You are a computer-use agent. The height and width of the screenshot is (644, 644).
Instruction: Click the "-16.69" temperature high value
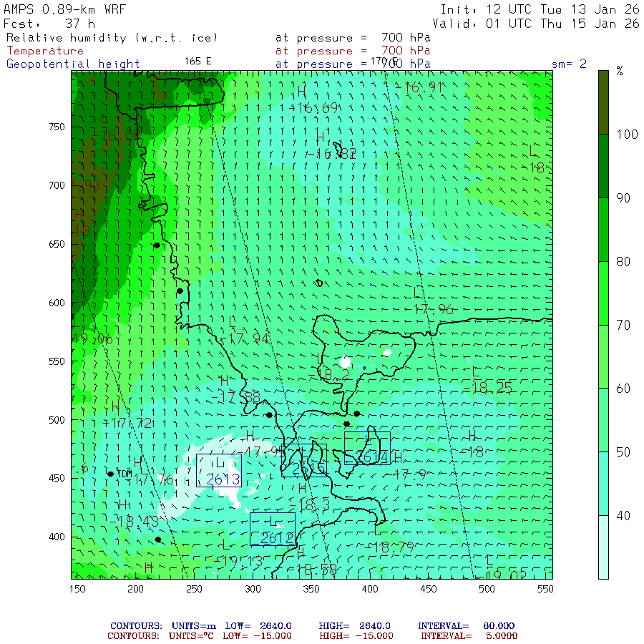click(x=313, y=108)
